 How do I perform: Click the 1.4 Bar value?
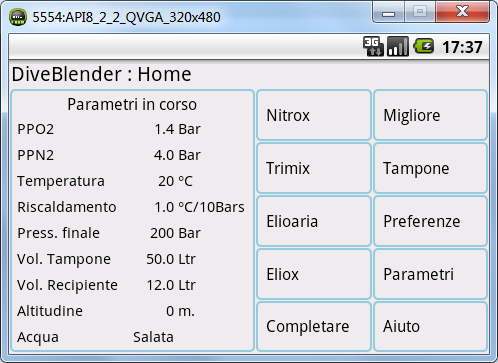(x=177, y=129)
